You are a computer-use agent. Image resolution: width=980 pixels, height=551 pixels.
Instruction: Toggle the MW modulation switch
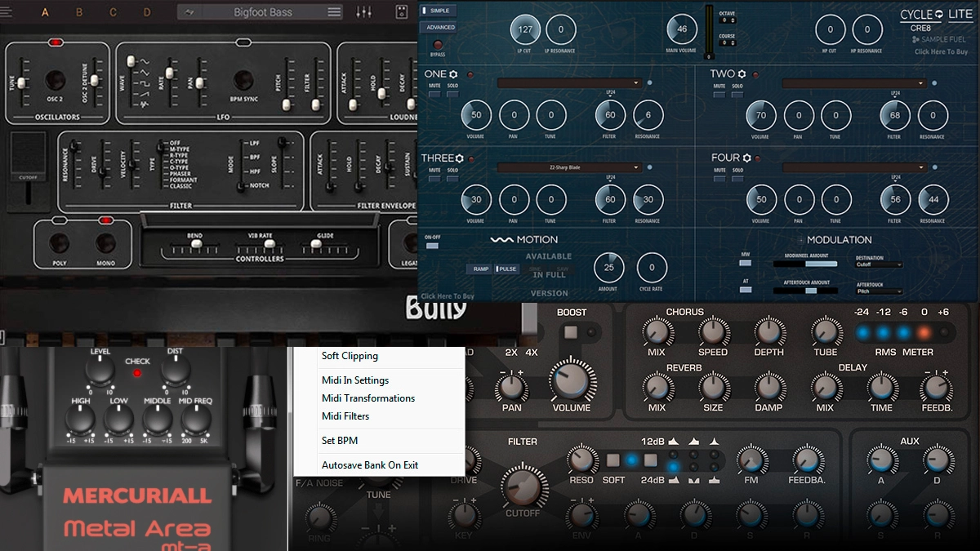(x=745, y=264)
